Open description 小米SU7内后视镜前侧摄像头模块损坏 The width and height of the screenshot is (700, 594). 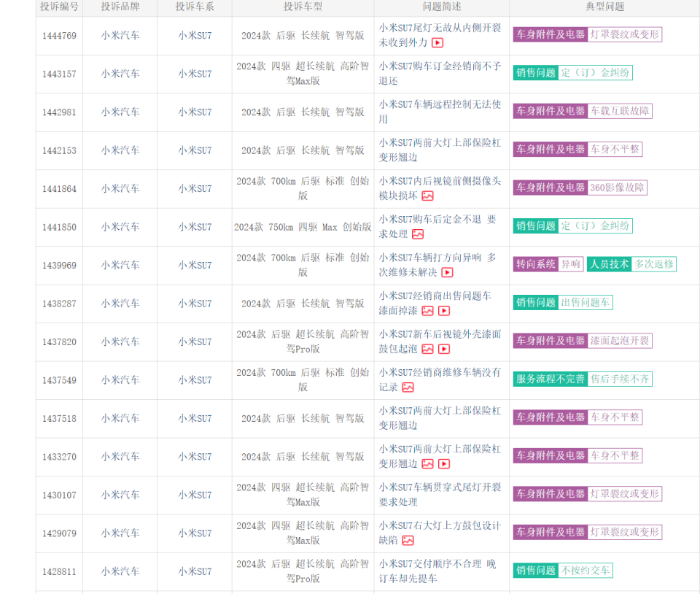(440, 188)
